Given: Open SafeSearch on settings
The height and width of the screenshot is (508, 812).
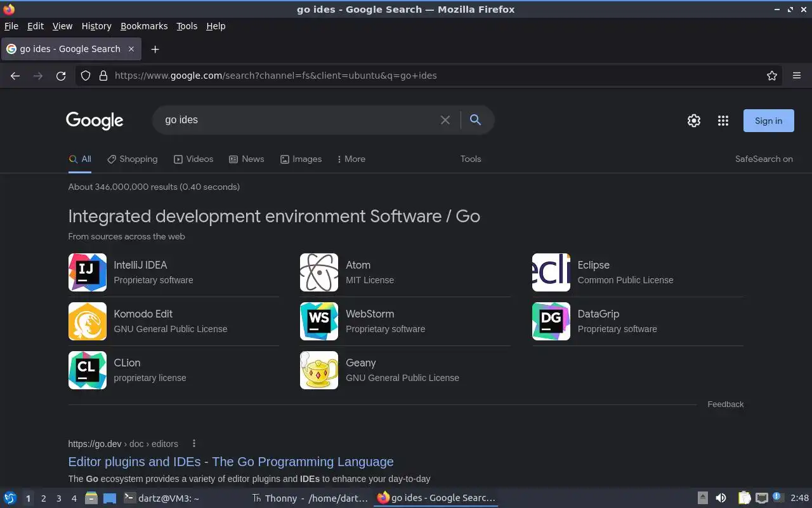Looking at the screenshot, I should [x=764, y=159].
